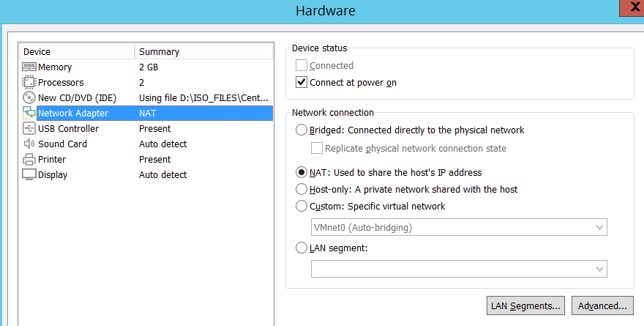
Task: Click the Sound Card speaker icon
Action: coord(29,144)
